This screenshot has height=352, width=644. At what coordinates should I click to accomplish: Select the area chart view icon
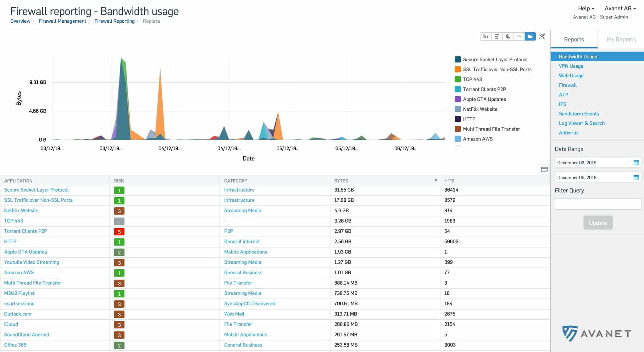(530, 36)
